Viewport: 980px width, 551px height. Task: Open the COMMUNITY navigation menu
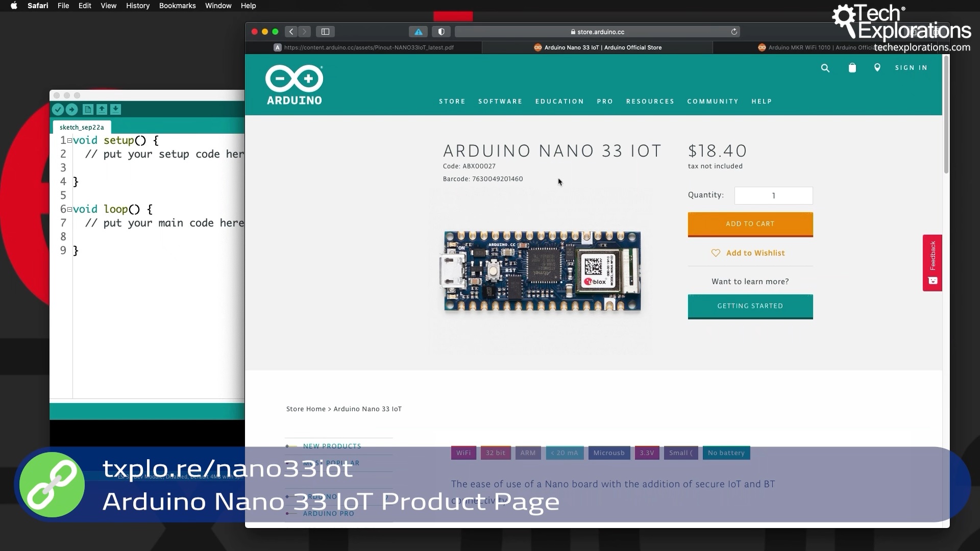713,101
